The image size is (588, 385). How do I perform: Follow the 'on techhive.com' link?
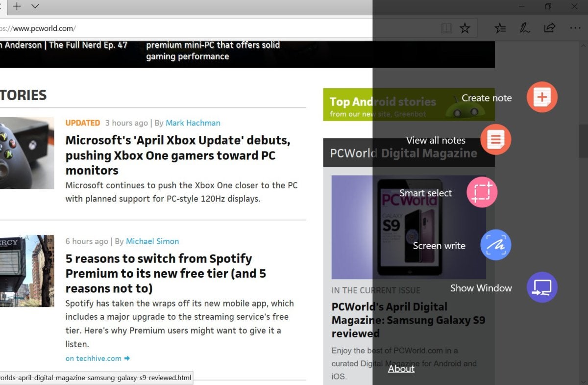[x=98, y=359]
